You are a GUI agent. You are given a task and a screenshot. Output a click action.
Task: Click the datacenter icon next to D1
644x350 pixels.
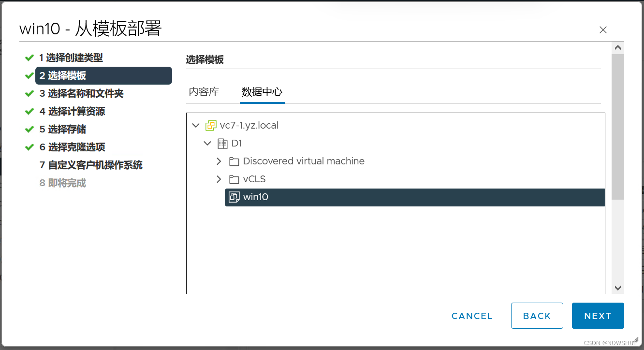pyautogui.click(x=222, y=144)
